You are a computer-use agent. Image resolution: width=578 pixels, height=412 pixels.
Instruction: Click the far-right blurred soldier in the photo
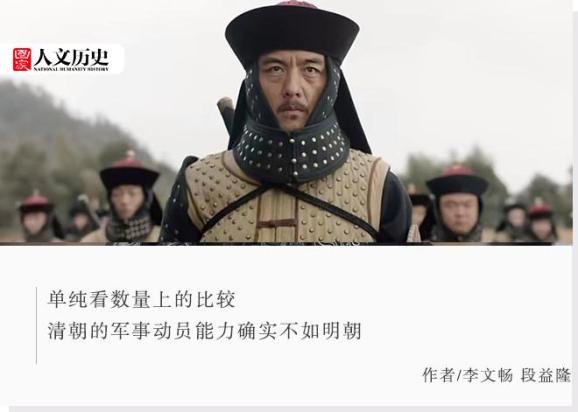(x=541, y=222)
